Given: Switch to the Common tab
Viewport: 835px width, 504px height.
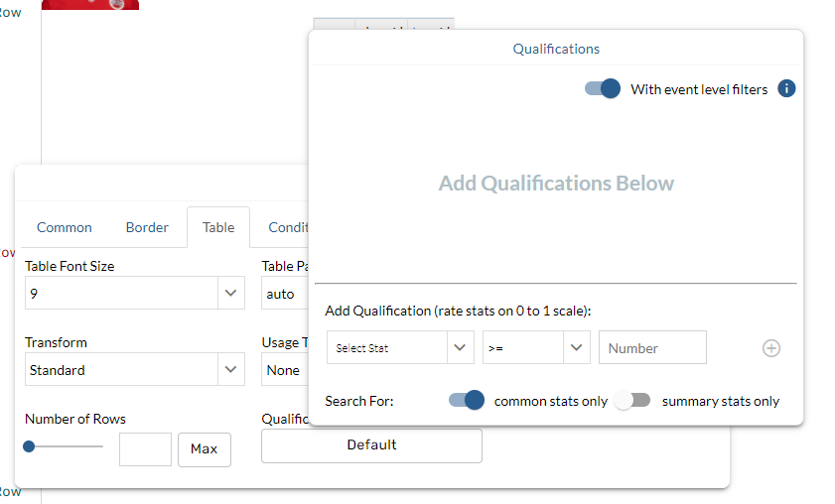Looking at the screenshot, I should click(65, 227).
